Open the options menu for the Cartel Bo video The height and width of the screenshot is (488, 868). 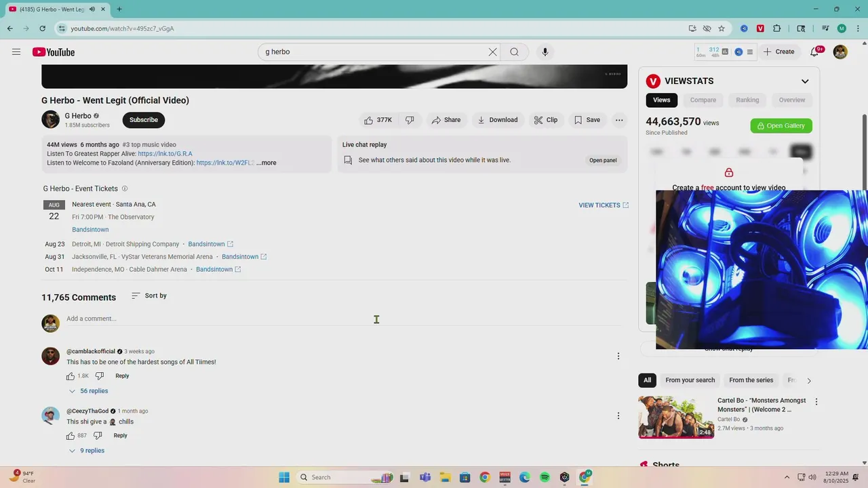tap(816, 402)
